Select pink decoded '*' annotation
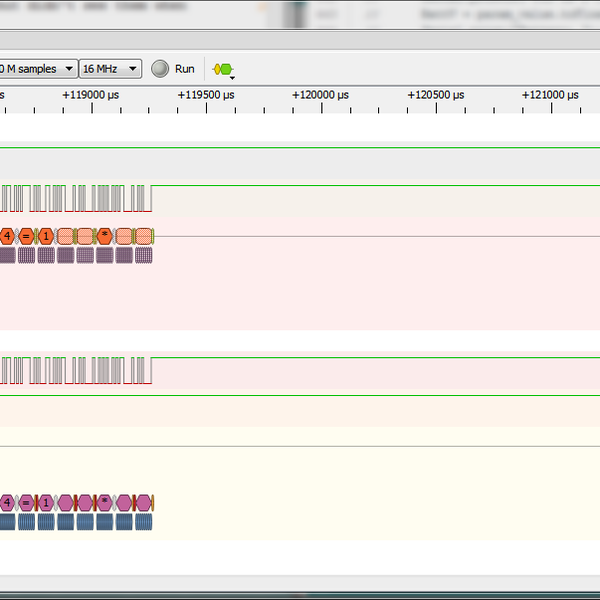600x600 pixels. [x=104, y=502]
